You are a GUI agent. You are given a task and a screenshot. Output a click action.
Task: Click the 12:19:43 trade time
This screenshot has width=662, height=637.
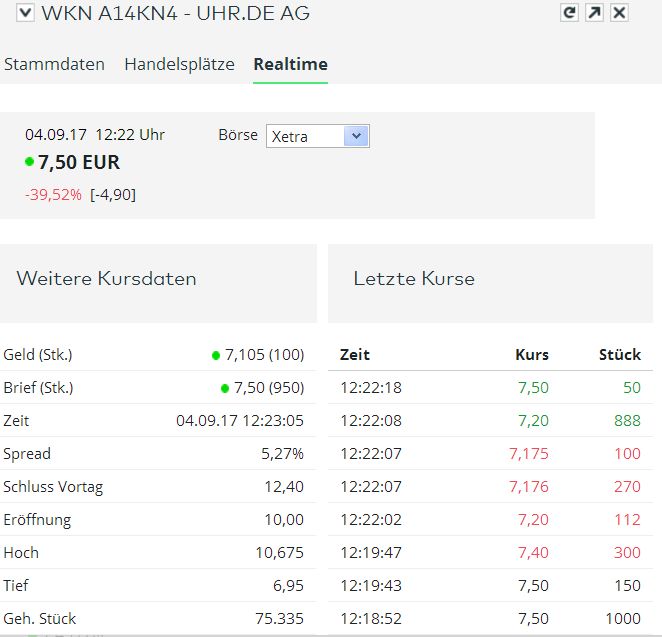[371, 585]
